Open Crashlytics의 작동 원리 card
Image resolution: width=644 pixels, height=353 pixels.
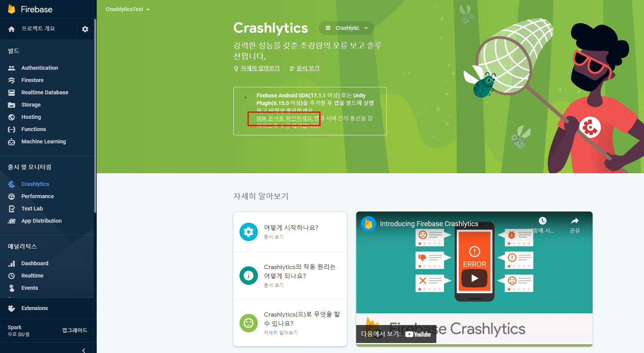click(290, 276)
